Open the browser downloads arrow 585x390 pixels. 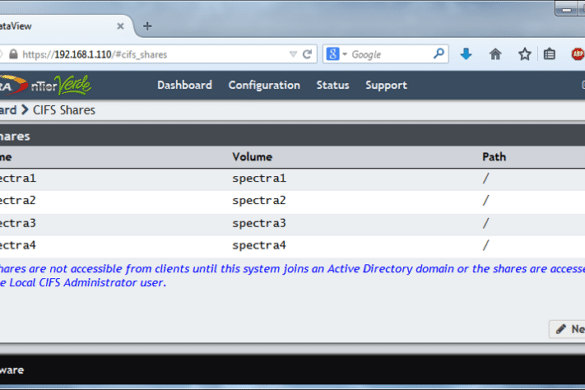coord(466,54)
